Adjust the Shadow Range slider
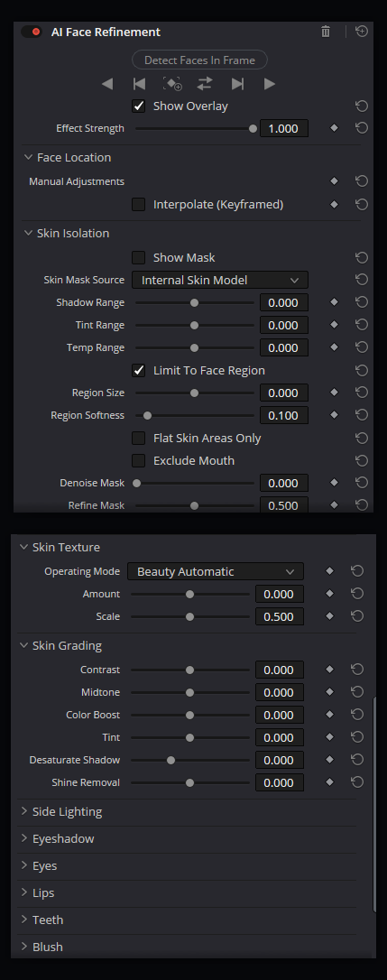Image resolution: width=387 pixels, height=980 pixels. (195, 302)
